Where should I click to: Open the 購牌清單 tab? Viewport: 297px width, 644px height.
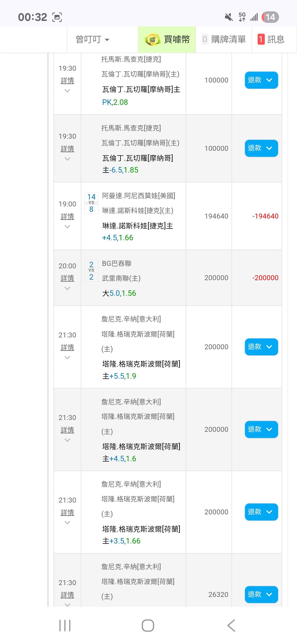pos(224,40)
